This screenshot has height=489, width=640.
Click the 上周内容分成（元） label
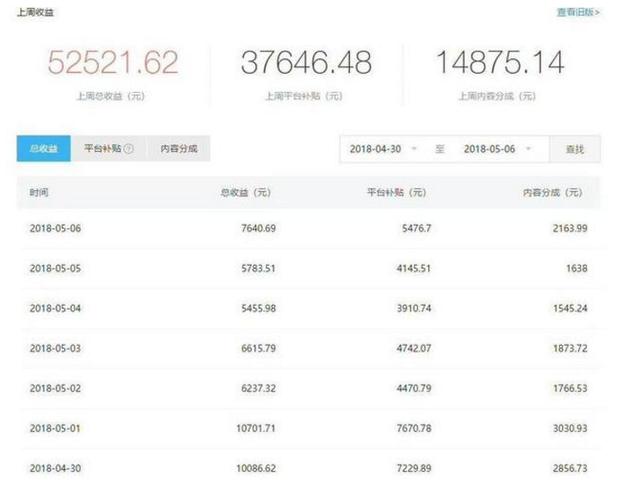497,96
